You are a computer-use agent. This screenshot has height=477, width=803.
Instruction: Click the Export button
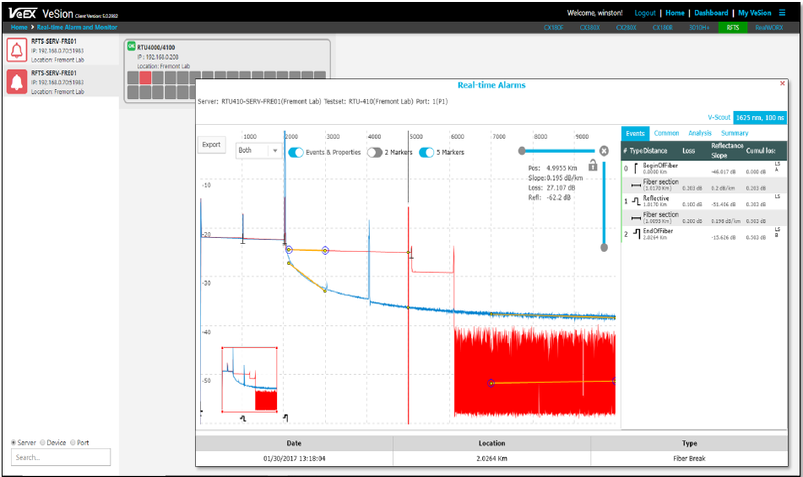point(211,145)
